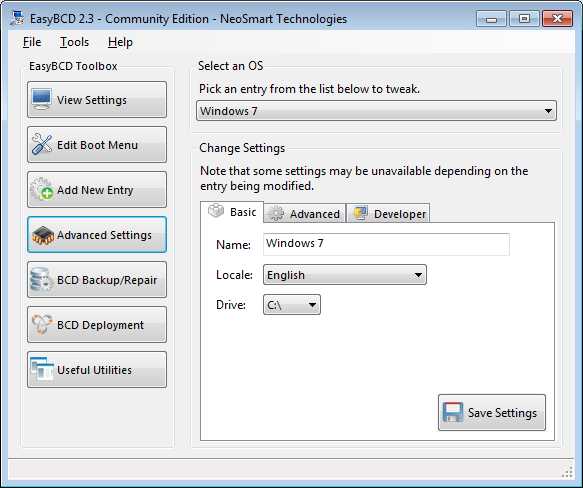Open the Drive C:\ dropdown
Viewport: 583px width, 488px height.
[x=292, y=305]
